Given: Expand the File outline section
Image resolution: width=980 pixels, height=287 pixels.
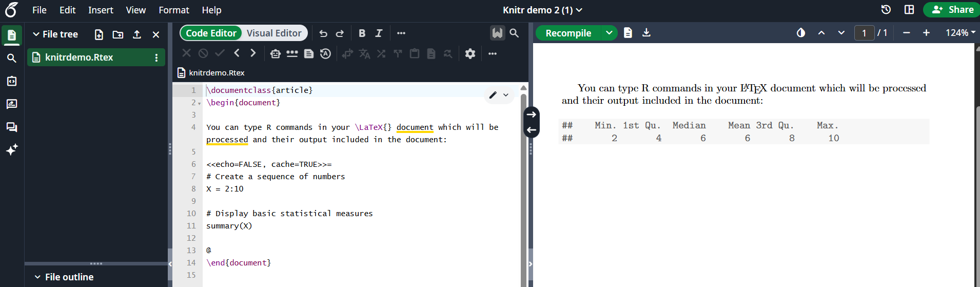Looking at the screenshot, I should pyautogui.click(x=37, y=277).
